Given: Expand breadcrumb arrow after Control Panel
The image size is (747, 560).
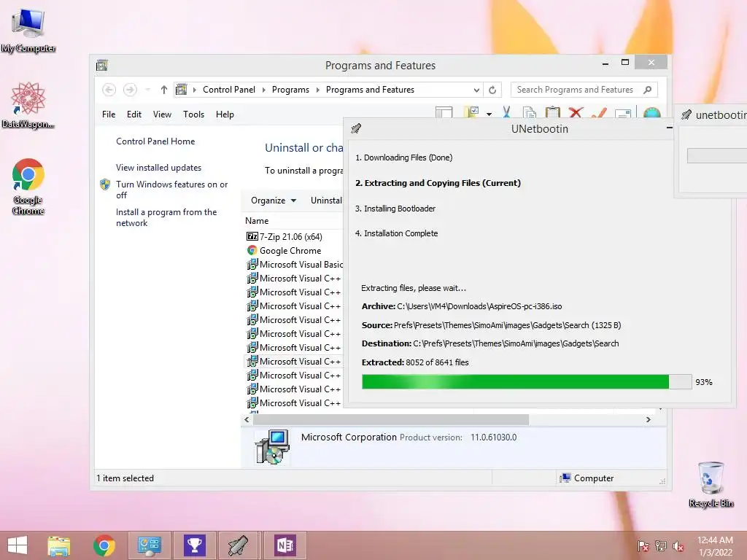Looking at the screenshot, I should pos(263,90).
